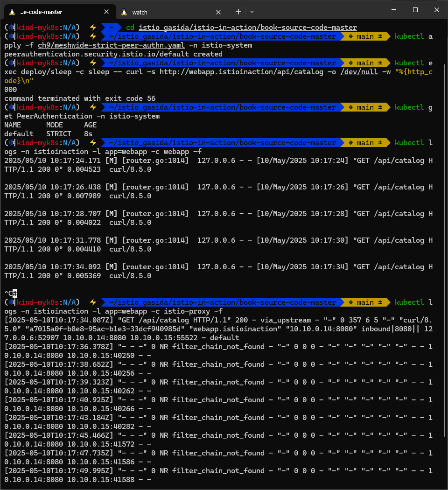The image size is (448, 490).
Task: Open a new terminal tab with plus button
Action: [x=238, y=12]
